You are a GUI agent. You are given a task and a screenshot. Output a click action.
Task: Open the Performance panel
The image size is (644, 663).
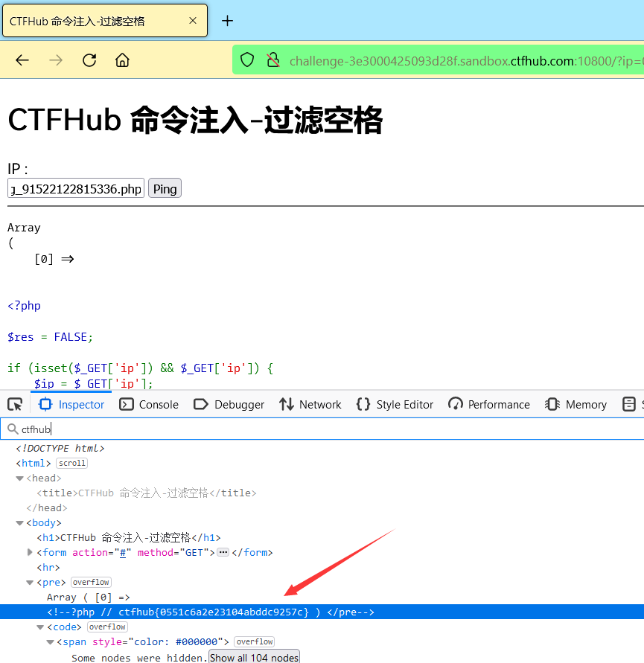(488, 405)
